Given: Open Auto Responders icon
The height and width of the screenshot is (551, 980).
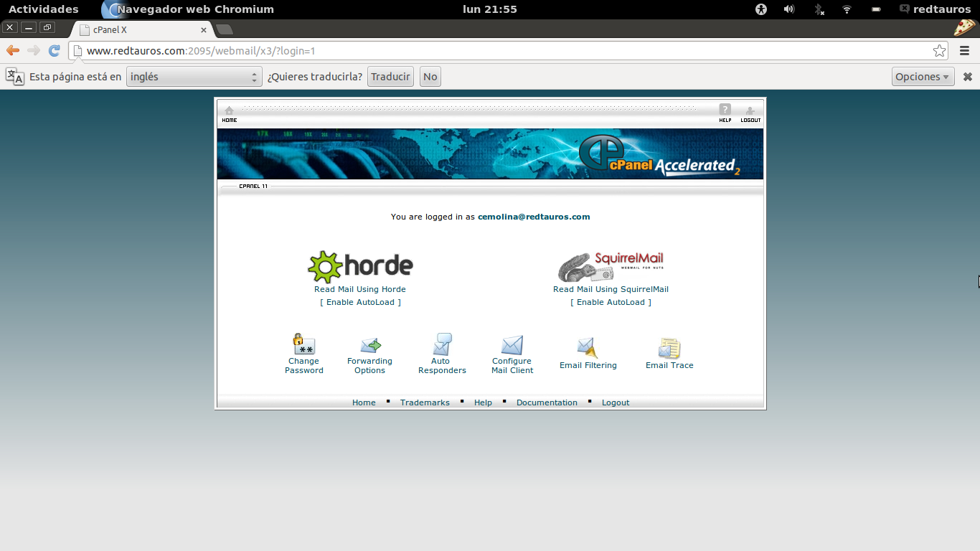Looking at the screenshot, I should [x=442, y=344].
